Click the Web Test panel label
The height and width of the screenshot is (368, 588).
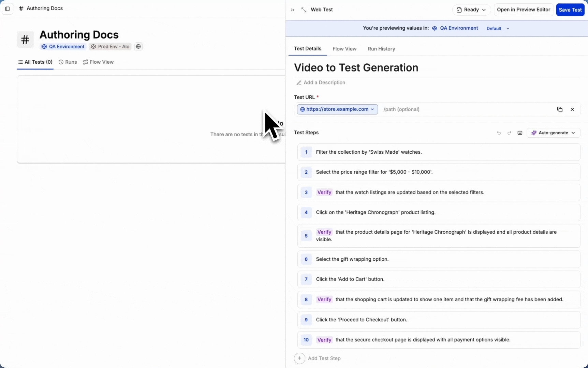coord(322,10)
